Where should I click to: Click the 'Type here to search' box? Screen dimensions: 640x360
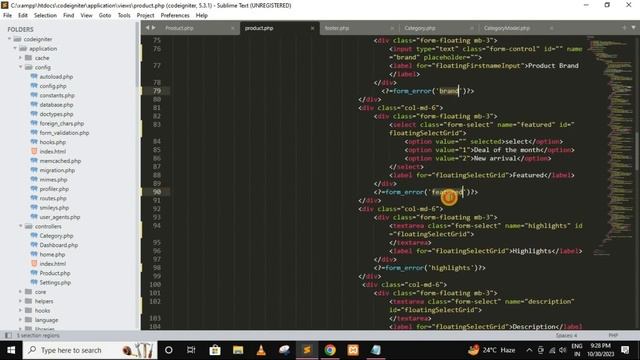(90, 350)
